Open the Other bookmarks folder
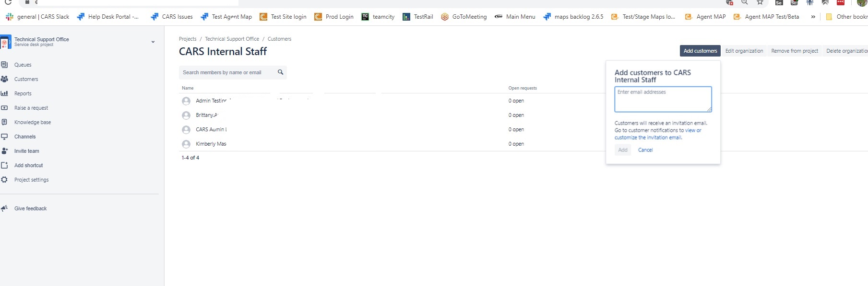 coord(847,17)
